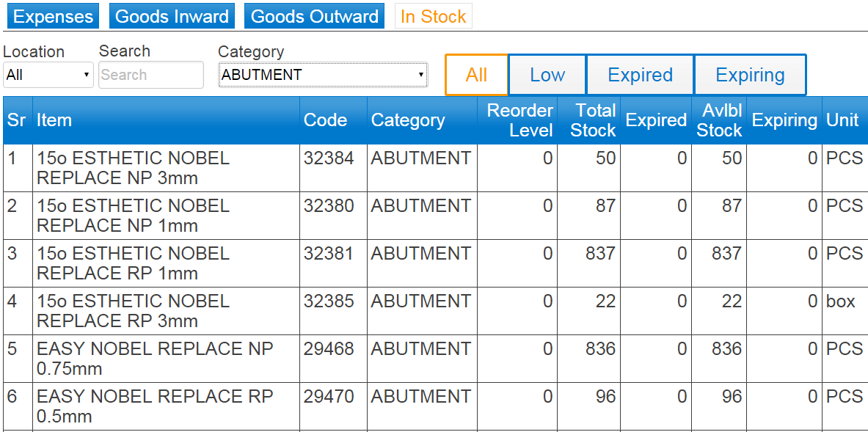This screenshot has height=432, width=868.
Task: Open the Expenses tab
Action: [x=53, y=16]
